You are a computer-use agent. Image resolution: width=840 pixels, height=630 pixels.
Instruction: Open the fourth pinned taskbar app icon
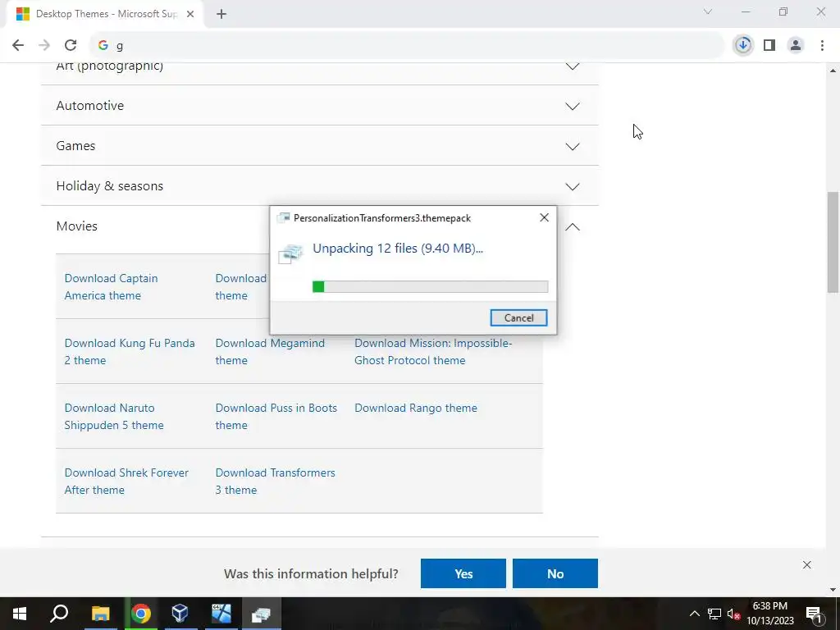point(221,614)
